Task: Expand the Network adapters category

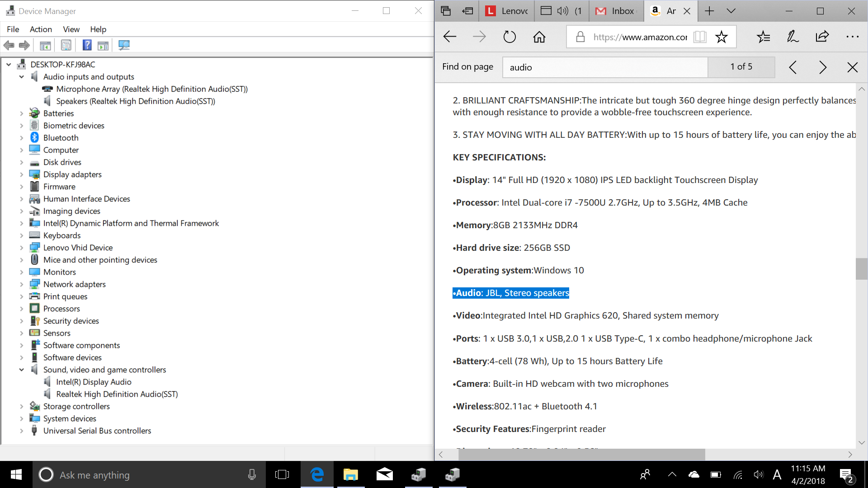Action: tap(21, 284)
